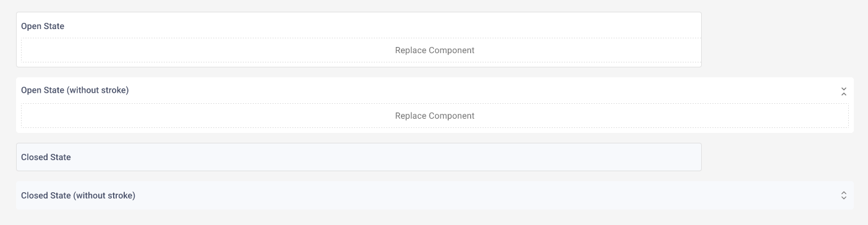Click the up-down arrows icon on the last row
Screen dimensions: 868x225
point(843,195)
